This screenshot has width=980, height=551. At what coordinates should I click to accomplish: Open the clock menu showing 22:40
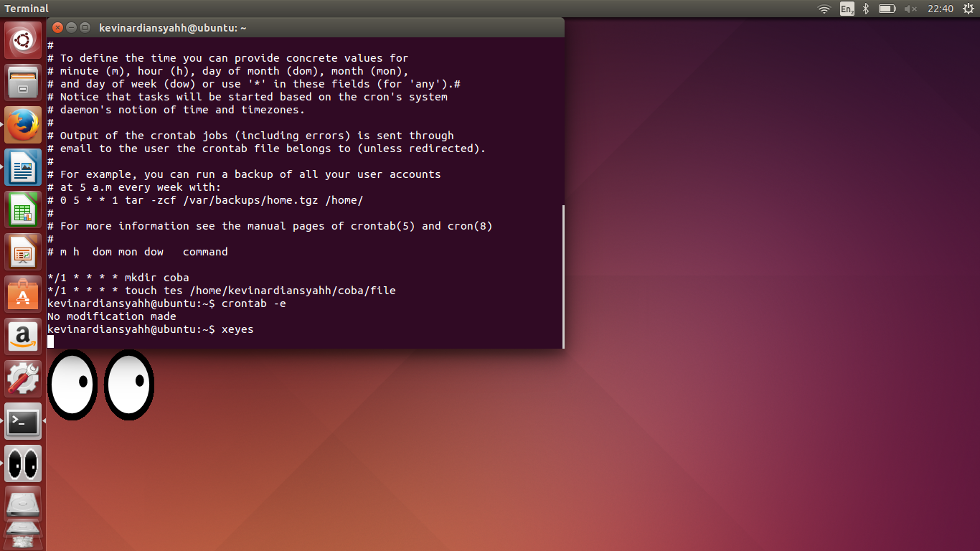(x=940, y=9)
